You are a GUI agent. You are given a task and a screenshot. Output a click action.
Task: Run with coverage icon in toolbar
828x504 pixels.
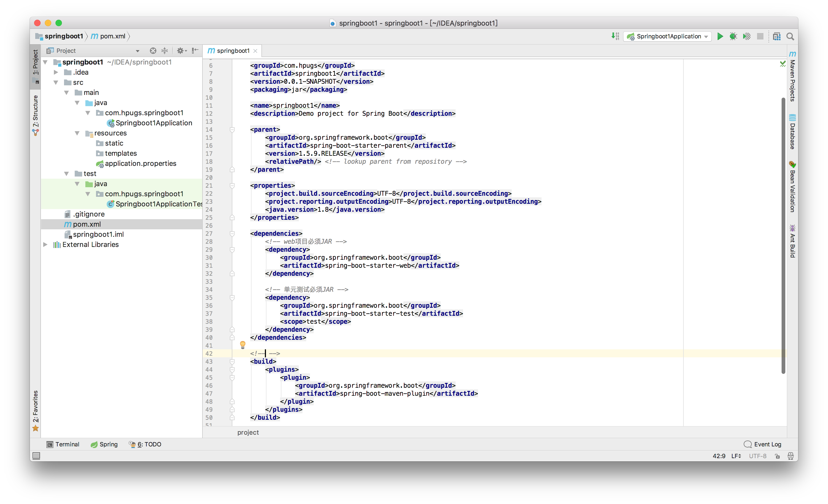[x=746, y=36]
